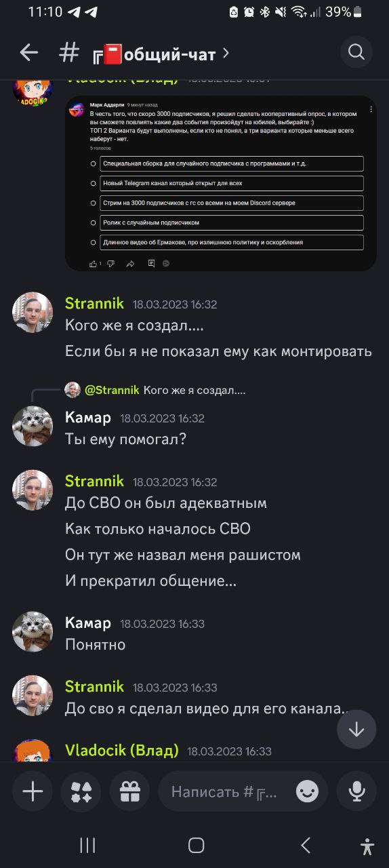
Task: Open the plus attachment menu
Action: [33, 791]
